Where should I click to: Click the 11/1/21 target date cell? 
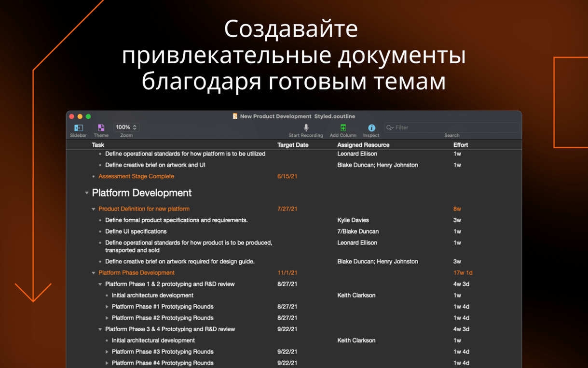coord(287,273)
